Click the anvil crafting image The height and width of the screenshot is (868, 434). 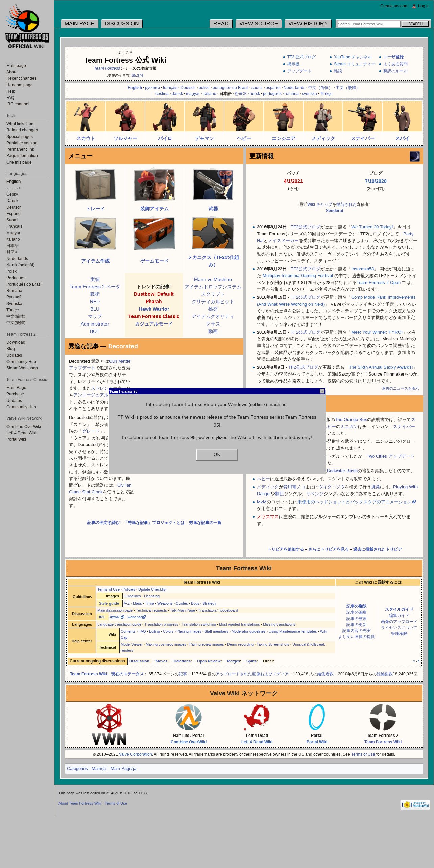[x=95, y=234]
